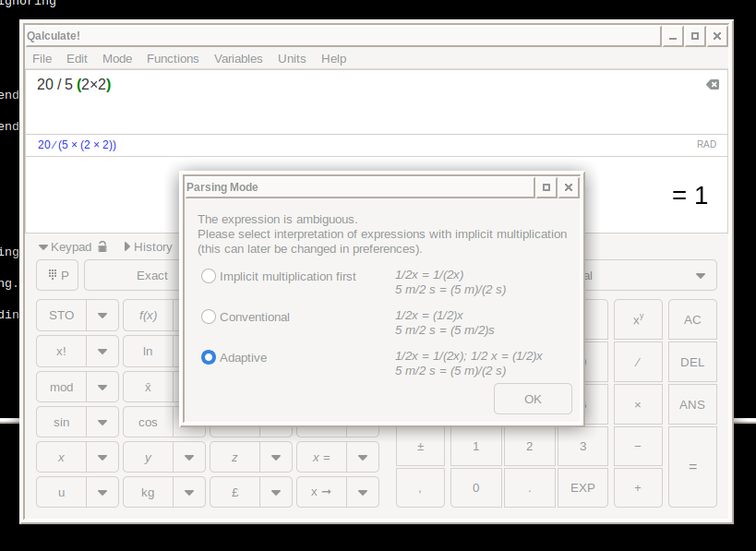
Task: Click the AC clear-all button
Action: [692, 319]
